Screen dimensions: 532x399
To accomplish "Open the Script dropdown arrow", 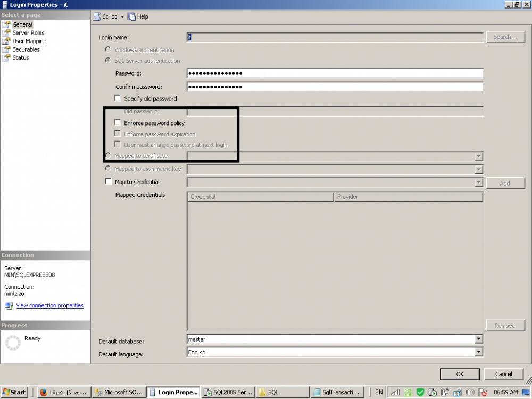I will pyautogui.click(x=122, y=16).
